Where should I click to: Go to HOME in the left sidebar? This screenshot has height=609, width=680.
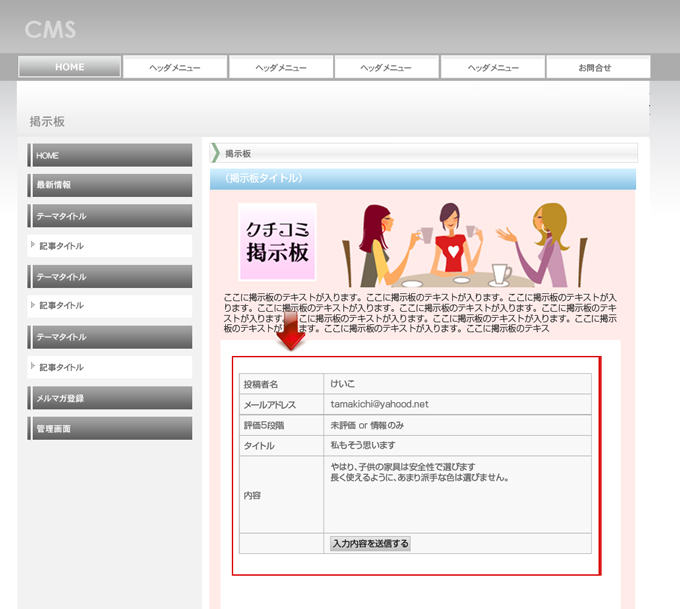pos(109,156)
